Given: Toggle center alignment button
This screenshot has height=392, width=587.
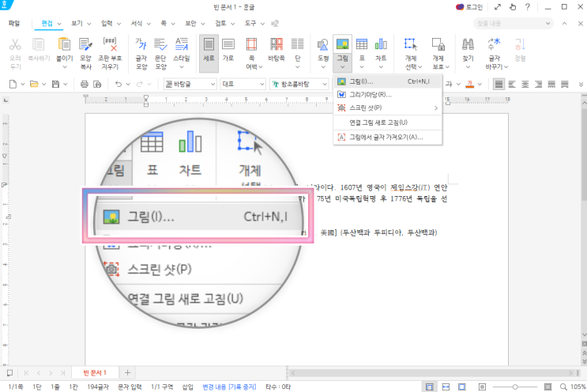Looking at the screenshot, I should point(525,84).
